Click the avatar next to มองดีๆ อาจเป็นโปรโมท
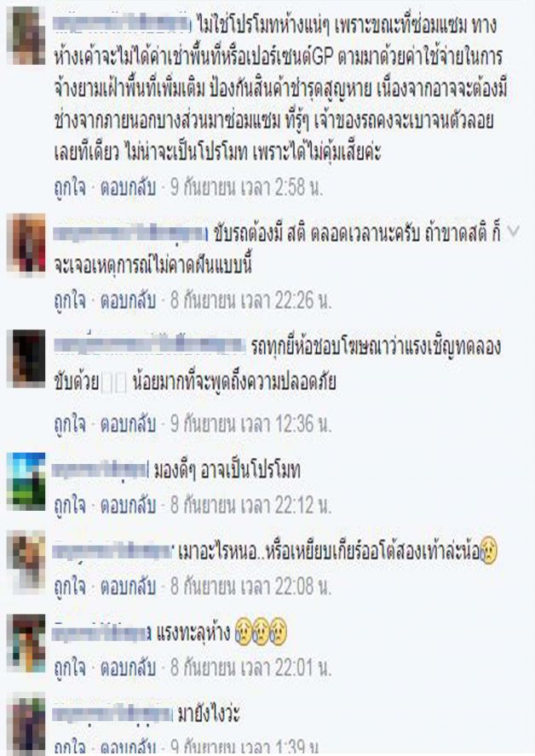535x756 pixels. 26,481
